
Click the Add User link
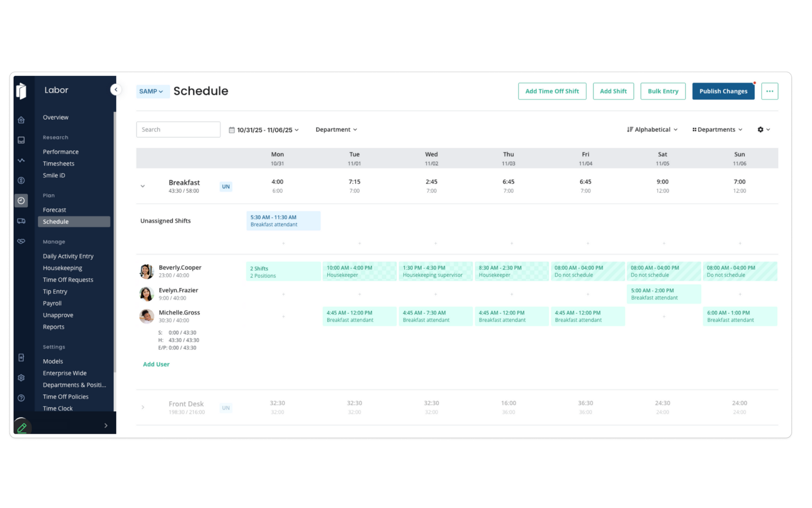click(156, 364)
